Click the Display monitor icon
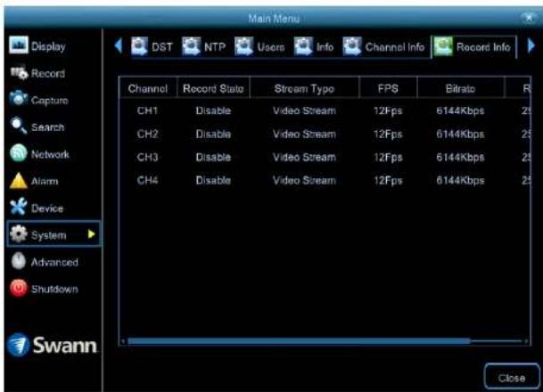The image size is (543, 392). click(19, 45)
